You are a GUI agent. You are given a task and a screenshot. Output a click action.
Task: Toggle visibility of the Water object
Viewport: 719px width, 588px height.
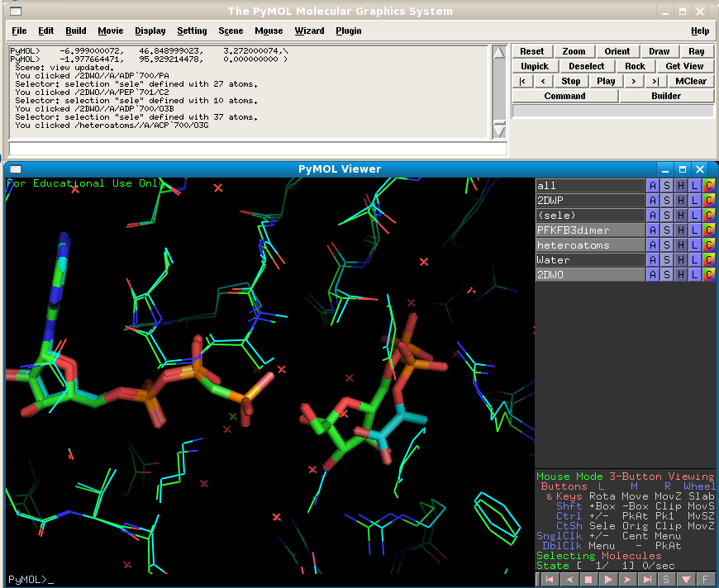(589, 260)
